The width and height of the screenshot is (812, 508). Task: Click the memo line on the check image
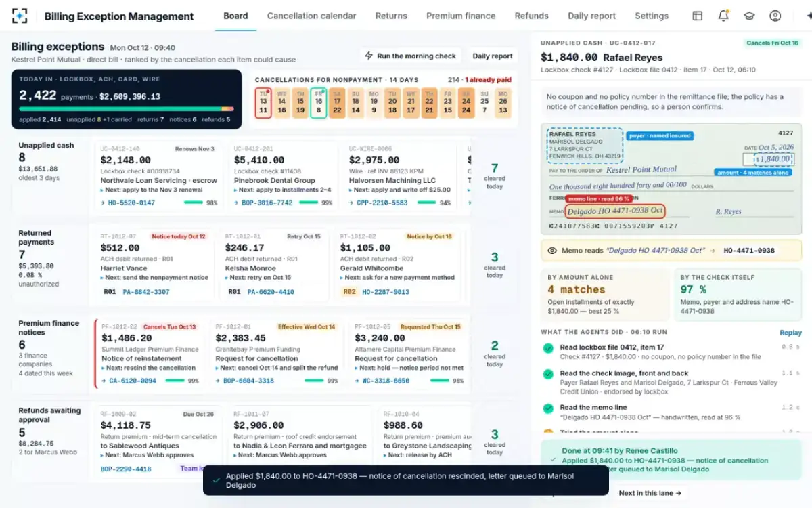point(615,211)
